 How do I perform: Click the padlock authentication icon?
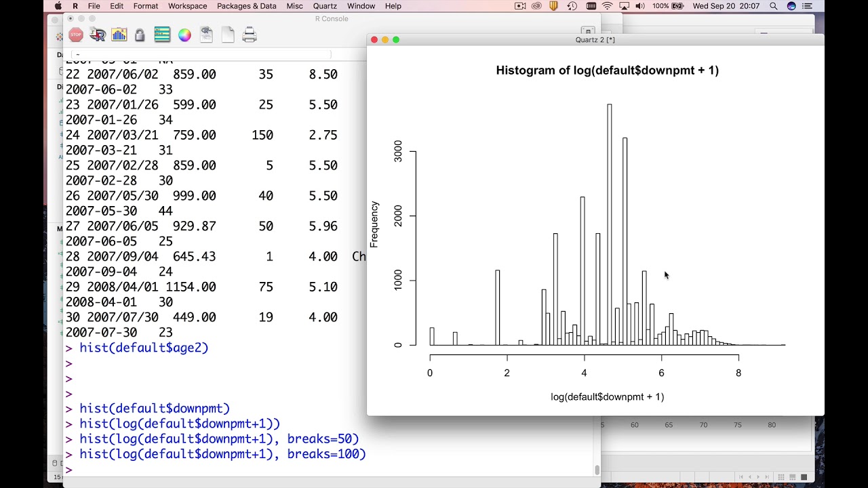point(140,35)
